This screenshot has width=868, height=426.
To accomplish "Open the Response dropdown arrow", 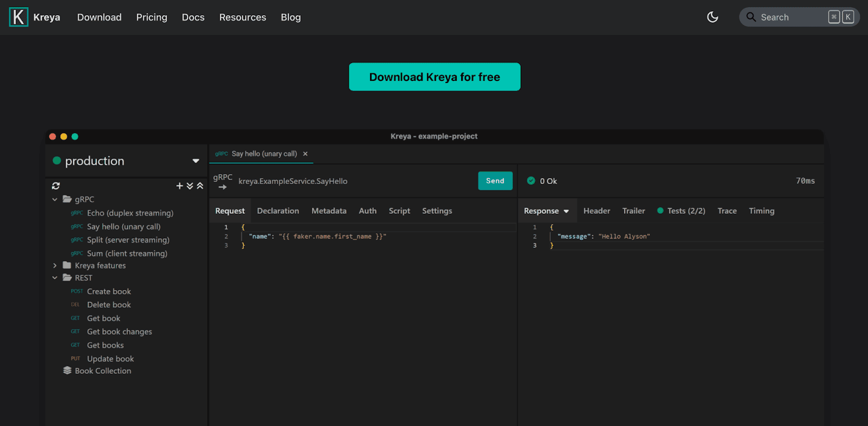I will tap(566, 212).
